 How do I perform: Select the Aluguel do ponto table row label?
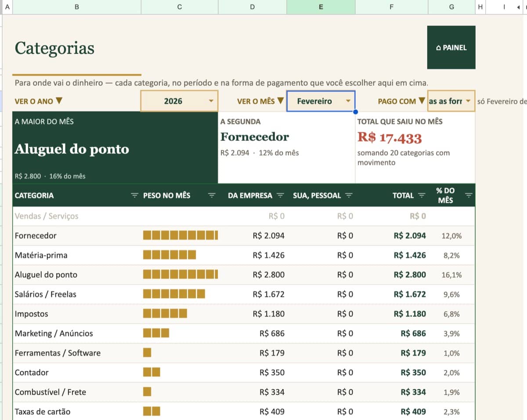46,275
